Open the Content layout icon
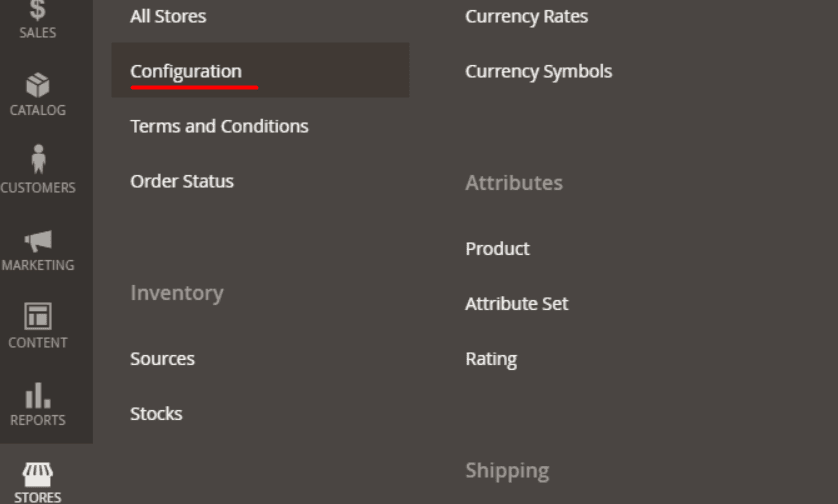838x504 pixels. [38, 316]
